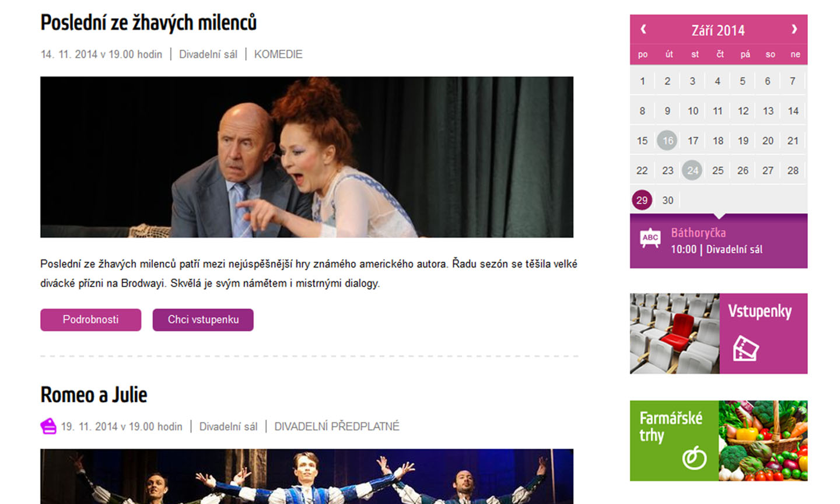Screen dimensions: 840x504
Task: Click the ticket icon in Vstupenky banner
Action: (x=745, y=348)
